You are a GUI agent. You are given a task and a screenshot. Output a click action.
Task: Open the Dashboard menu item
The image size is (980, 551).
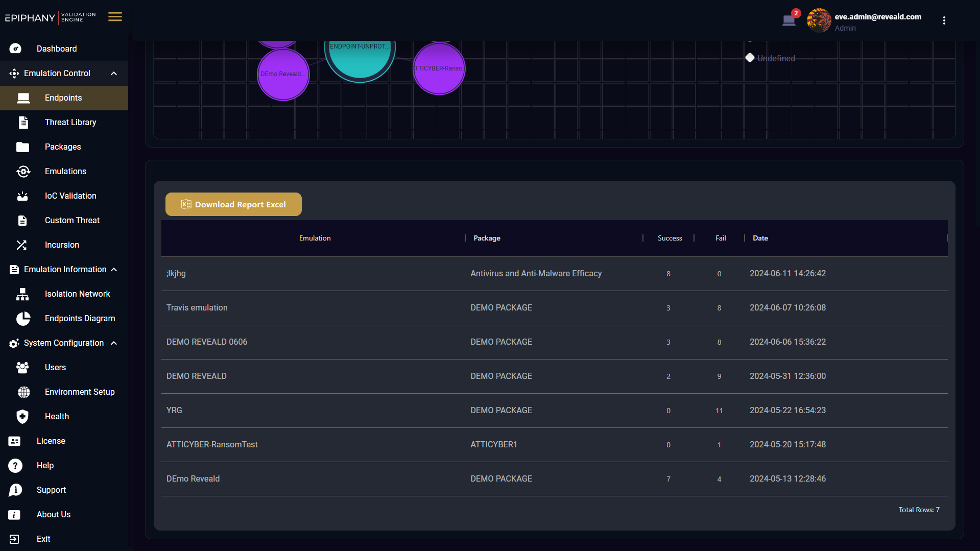coord(57,49)
